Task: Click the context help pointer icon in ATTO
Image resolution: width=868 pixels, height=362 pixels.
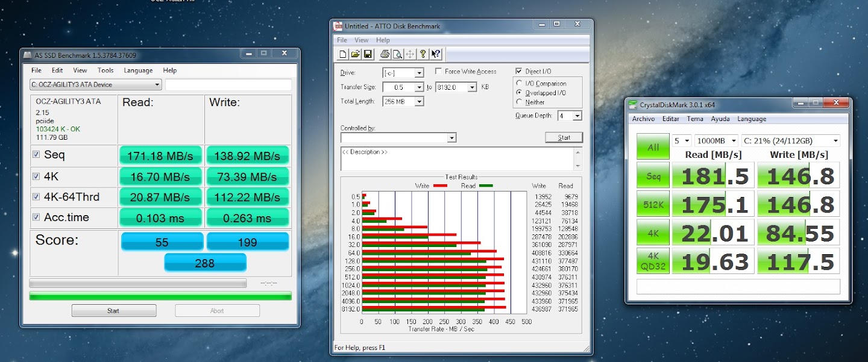Action: [436, 54]
